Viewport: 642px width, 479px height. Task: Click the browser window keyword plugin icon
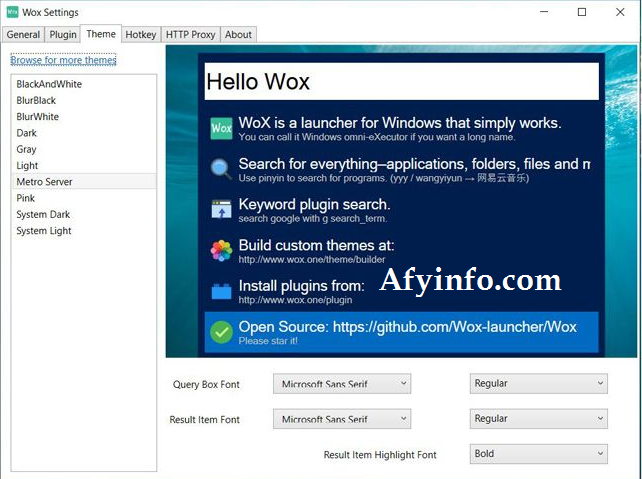tap(221, 209)
